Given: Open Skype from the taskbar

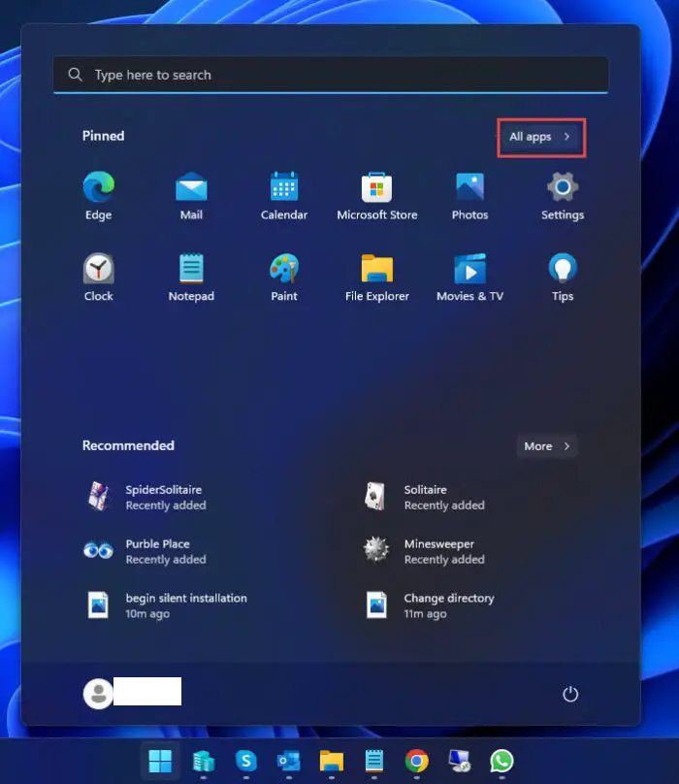Looking at the screenshot, I should coord(246,761).
